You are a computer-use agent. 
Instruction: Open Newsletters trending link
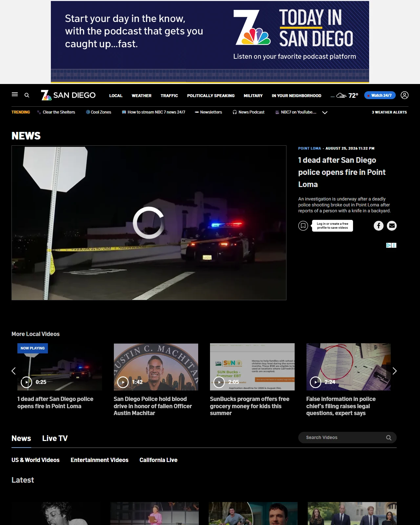pos(208,112)
